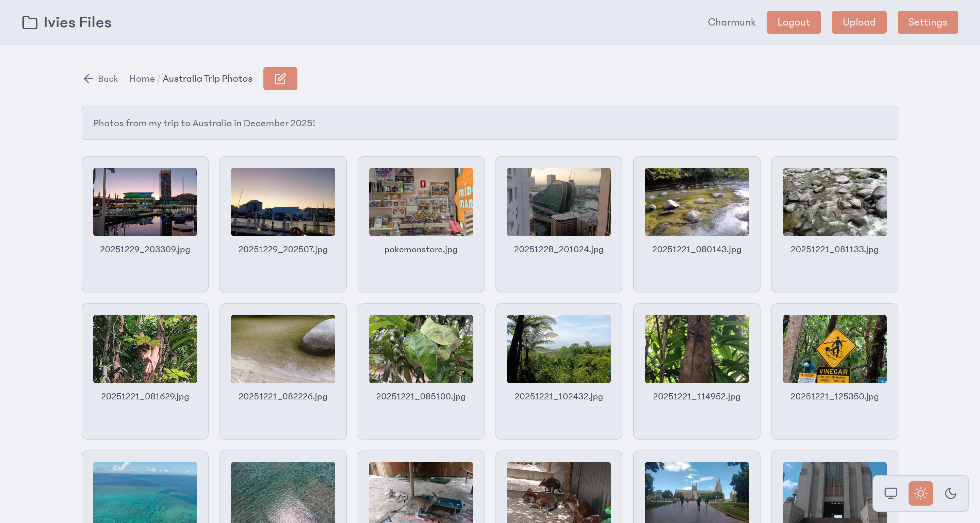Click the Logout button

coord(794,22)
